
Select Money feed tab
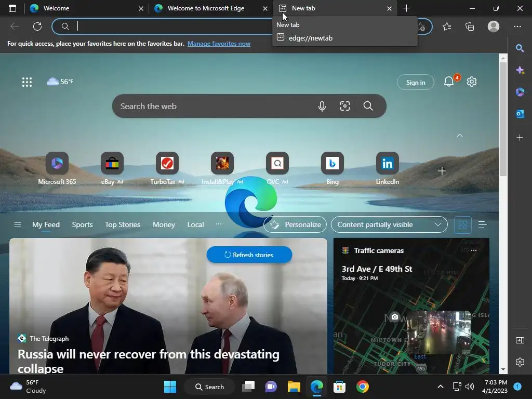coord(164,224)
